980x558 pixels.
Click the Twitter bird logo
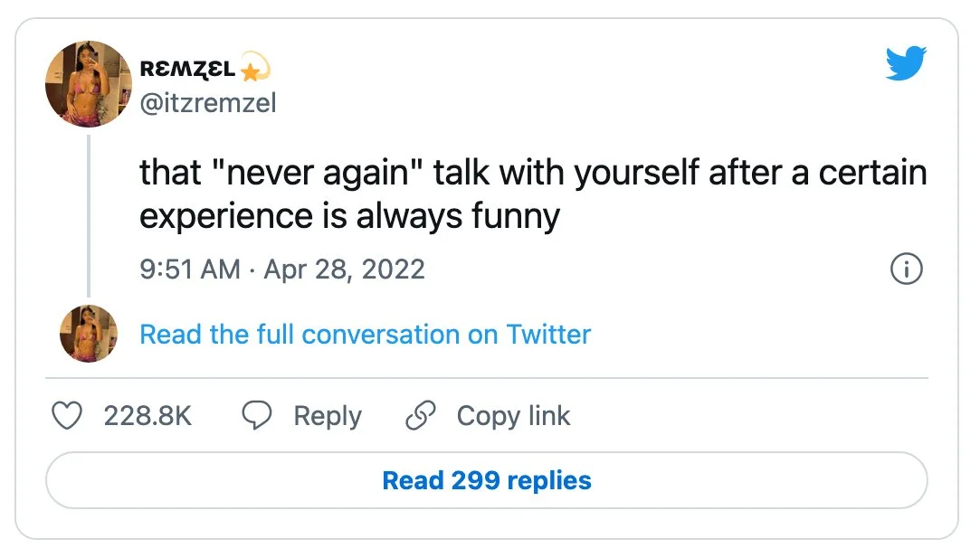tap(907, 63)
